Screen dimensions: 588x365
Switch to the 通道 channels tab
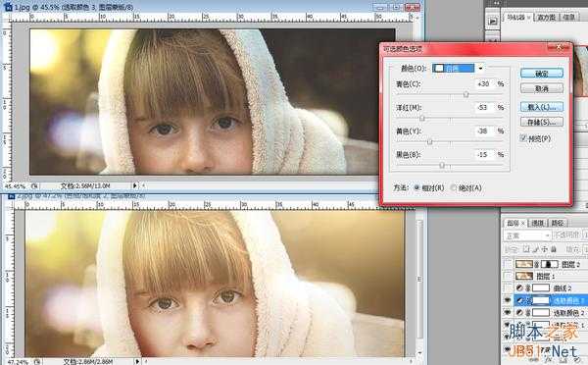click(537, 223)
